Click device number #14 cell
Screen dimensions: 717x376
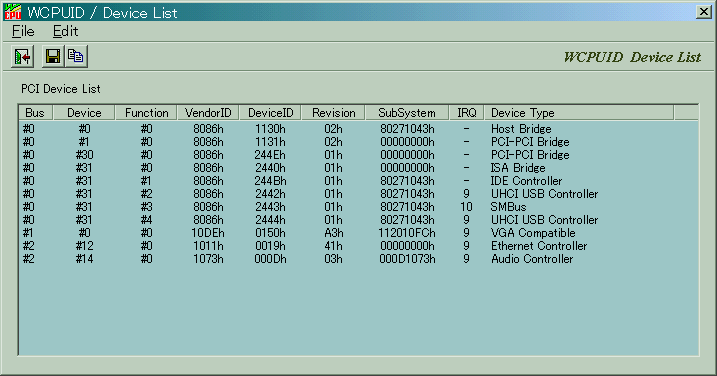[84, 259]
